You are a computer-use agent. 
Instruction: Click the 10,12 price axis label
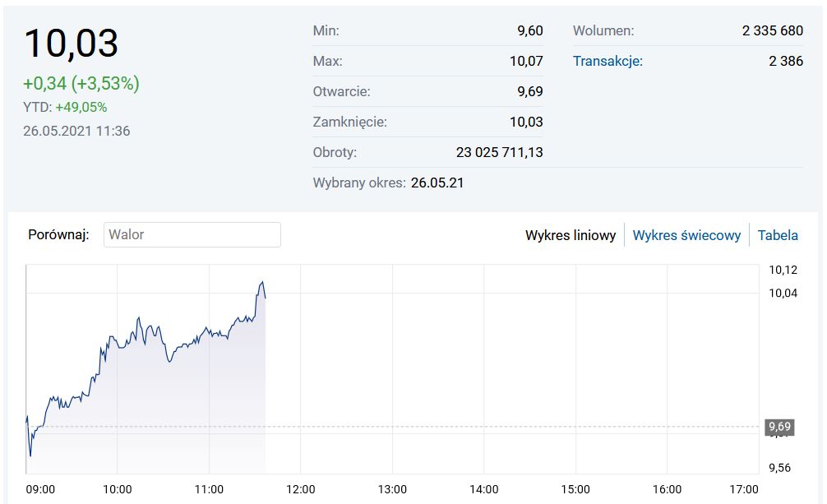pos(783,270)
